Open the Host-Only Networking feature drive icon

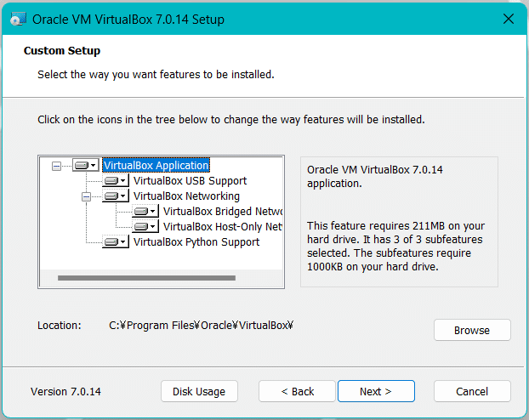coord(145,227)
